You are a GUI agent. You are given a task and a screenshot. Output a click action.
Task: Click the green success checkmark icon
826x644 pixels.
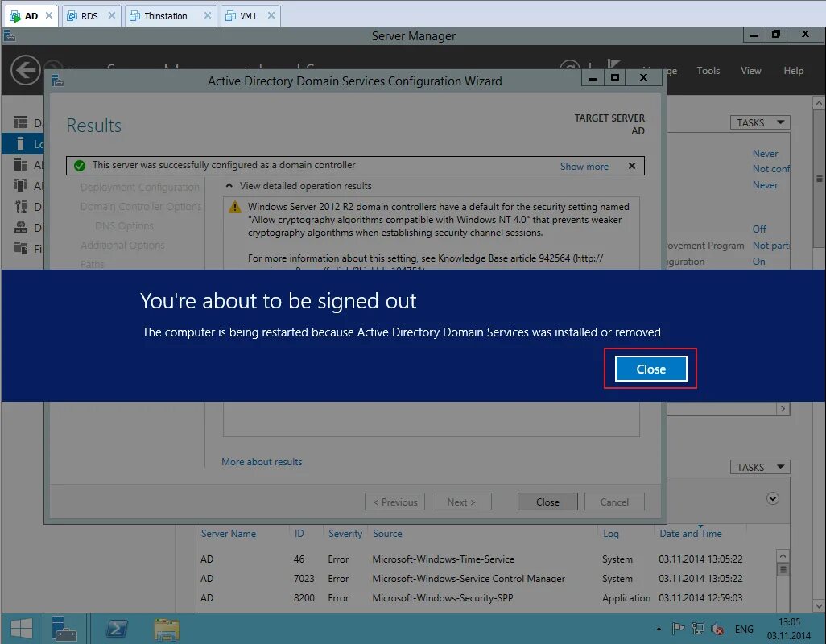point(80,166)
